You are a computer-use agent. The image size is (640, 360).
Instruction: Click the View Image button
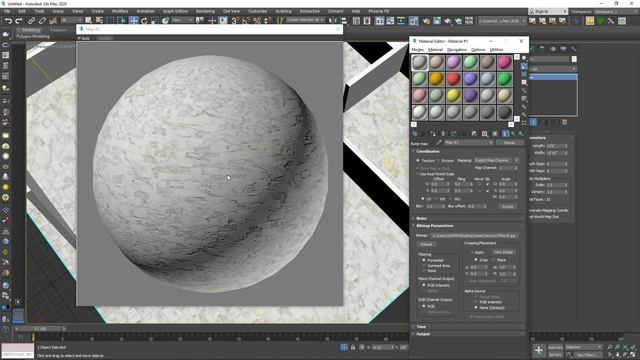503,252
